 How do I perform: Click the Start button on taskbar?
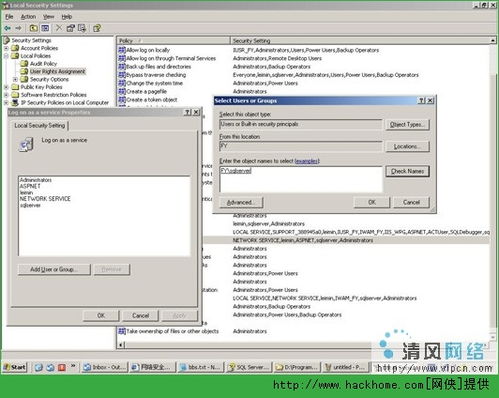pos(15,367)
